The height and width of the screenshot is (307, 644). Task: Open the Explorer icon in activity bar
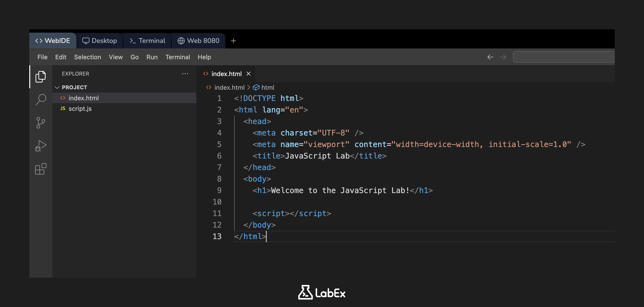click(x=41, y=77)
